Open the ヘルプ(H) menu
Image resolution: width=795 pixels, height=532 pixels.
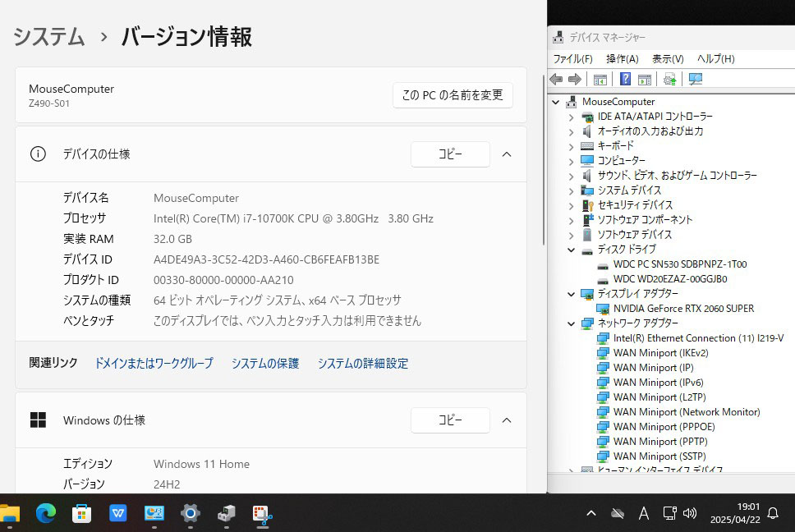[716, 59]
